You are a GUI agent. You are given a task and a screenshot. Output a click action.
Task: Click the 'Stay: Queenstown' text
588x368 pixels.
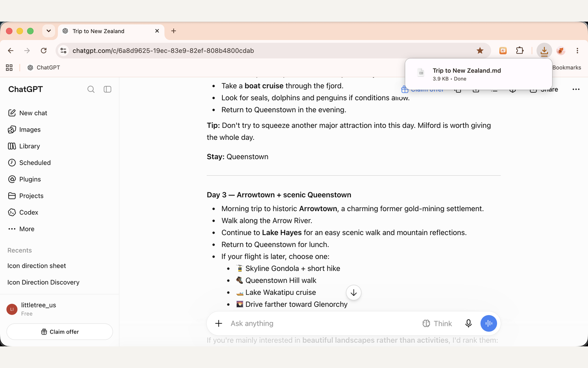237,157
